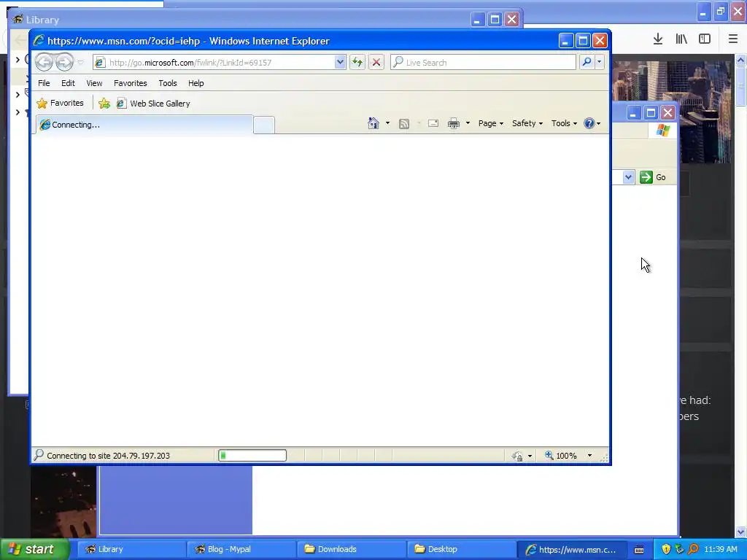The height and width of the screenshot is (560, 747).
Task: Click the Go button in background window
Action: [653, 177]
